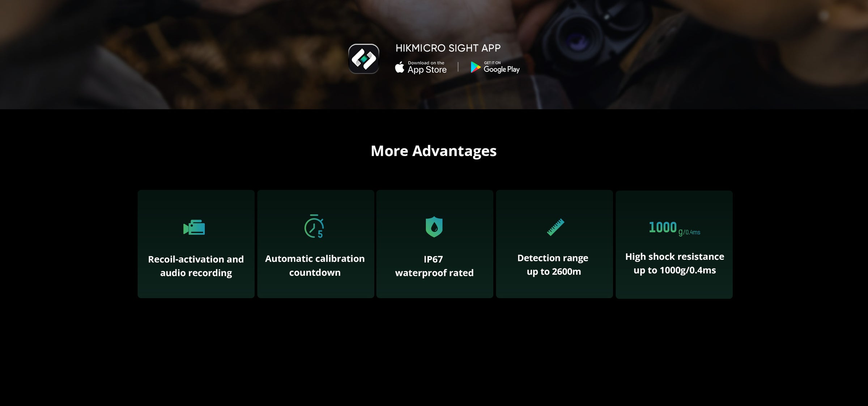Click the Apple logo icon
Screen dimensions: 868x406
click(400, 67)
